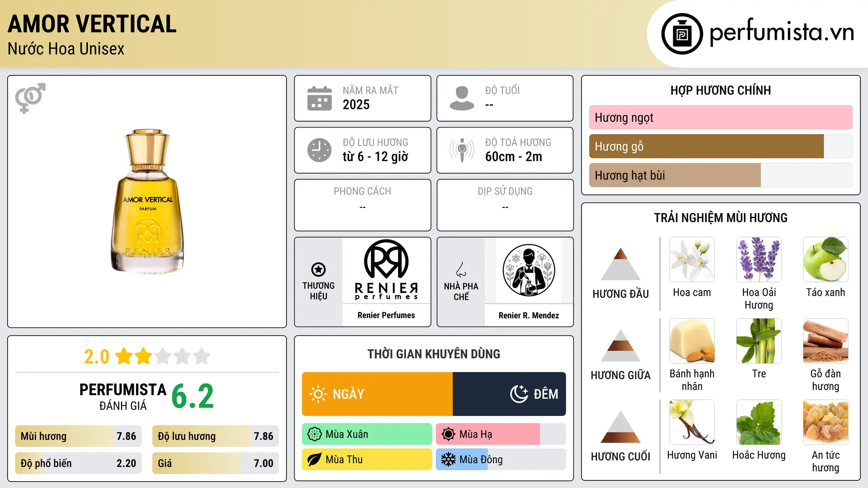This screenshot has height=488, width=868.
Task: Open the An tức hương benzoin image
Action: click(826, 422)
